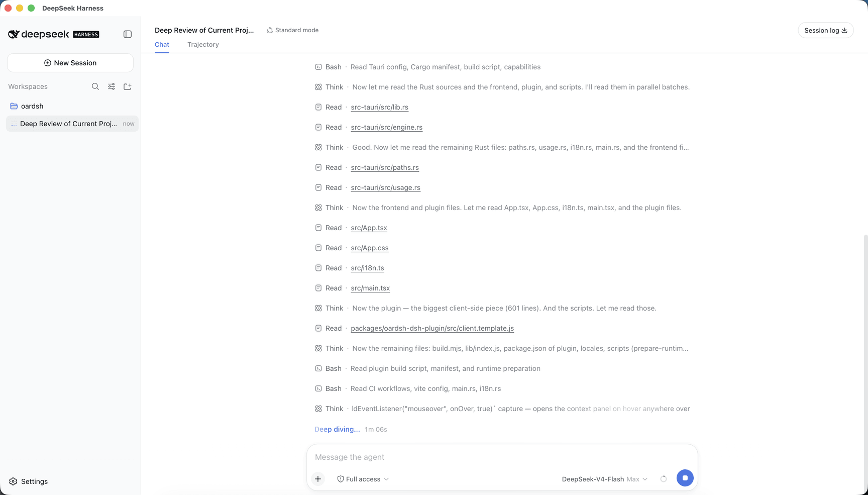This screenshot has height=495, width=868.
Task: Click Read icon beside lib.rs
Action: coord(318,107)
